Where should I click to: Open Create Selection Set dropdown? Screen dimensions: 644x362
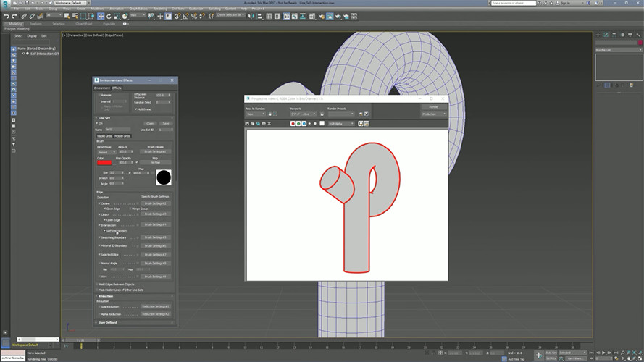point(230,15)
